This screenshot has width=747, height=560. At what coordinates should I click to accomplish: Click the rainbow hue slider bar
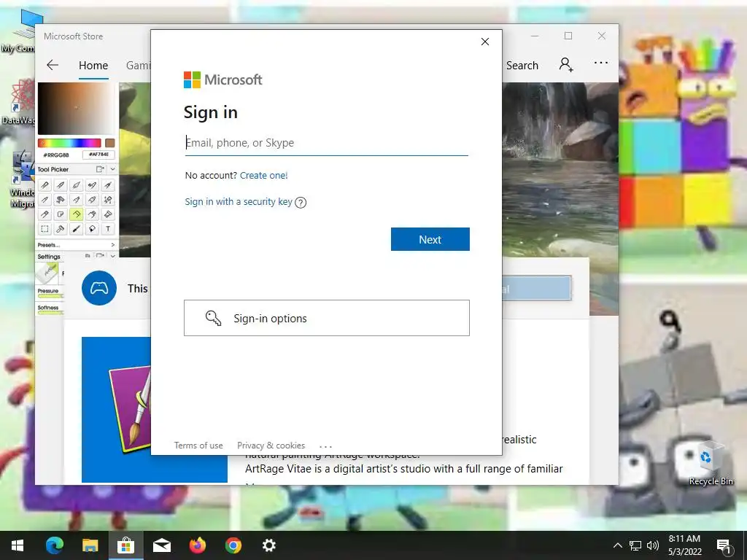pyautogui.click(x=69, y=143)
